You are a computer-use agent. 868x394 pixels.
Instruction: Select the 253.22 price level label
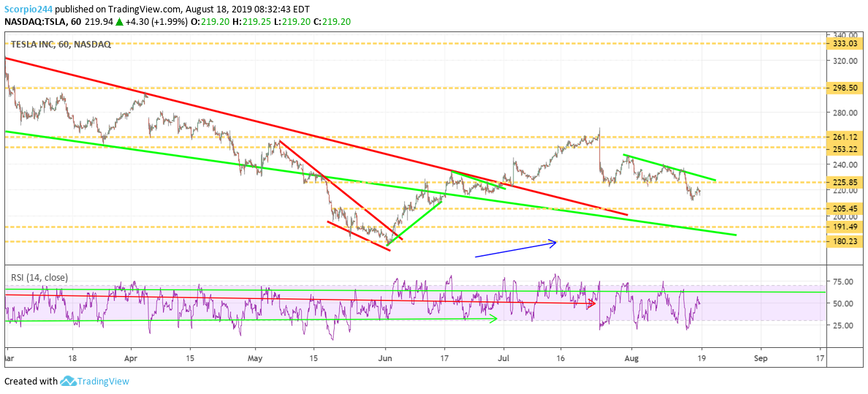844,148
